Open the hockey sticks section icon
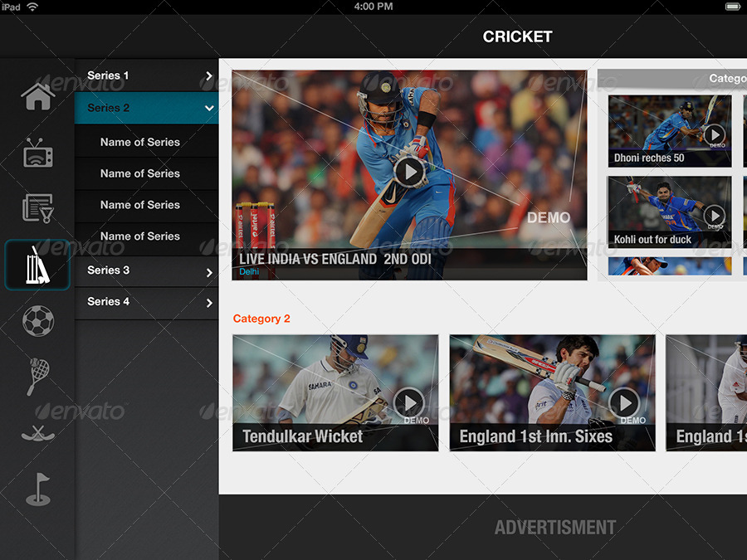Viewport: 747px width, 560px height. click(x=37, y=432)
